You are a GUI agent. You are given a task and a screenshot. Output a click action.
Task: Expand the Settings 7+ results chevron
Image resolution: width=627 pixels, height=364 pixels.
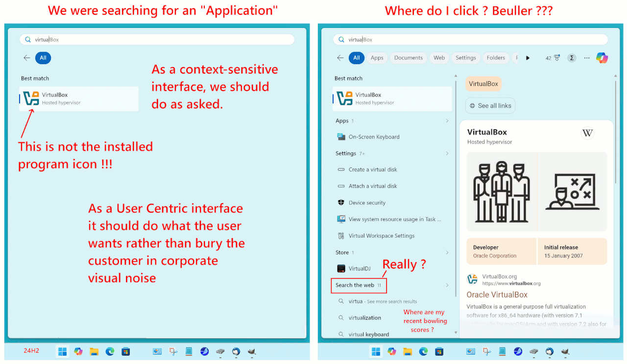click(447, 153)
